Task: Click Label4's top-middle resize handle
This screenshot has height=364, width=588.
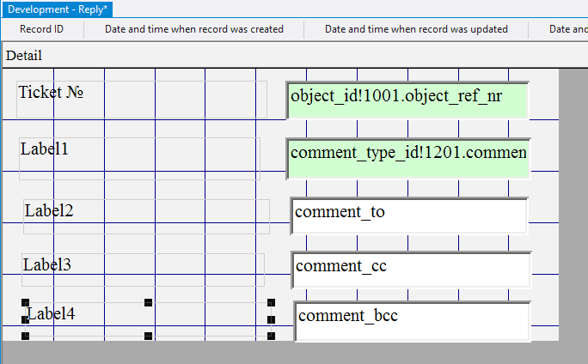Action: (x=148, y=302)
